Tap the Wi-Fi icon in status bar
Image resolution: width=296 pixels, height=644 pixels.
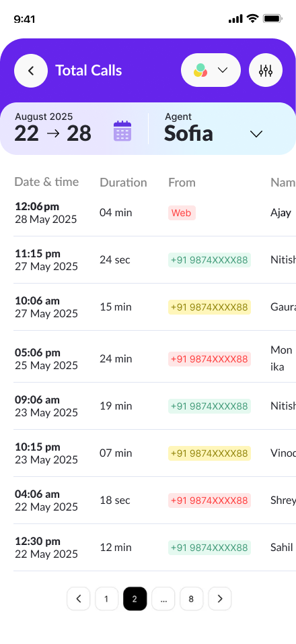[x=252, y=18]
